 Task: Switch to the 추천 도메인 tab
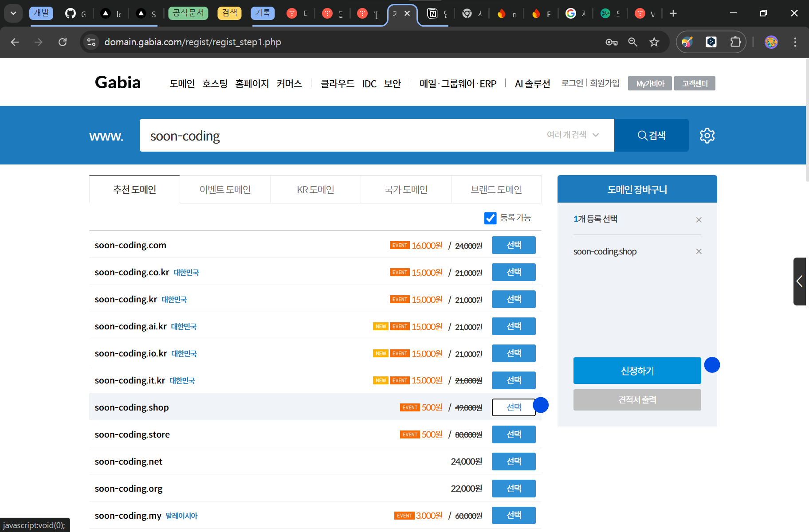click(x=134, y=190)
